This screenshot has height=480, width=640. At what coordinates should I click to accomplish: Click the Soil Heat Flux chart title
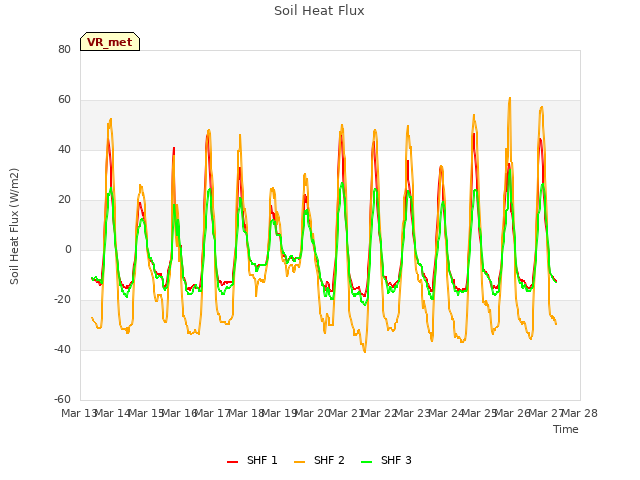[319, 11]
